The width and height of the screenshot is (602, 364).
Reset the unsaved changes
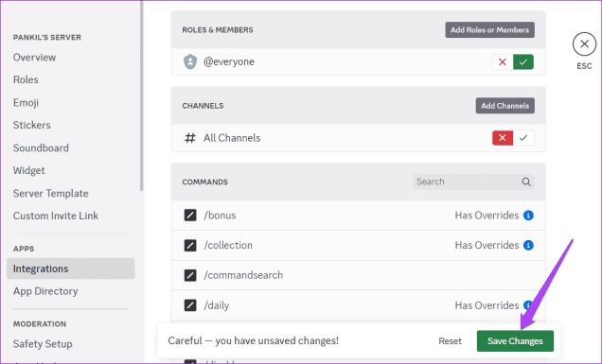tap(450, 341)
